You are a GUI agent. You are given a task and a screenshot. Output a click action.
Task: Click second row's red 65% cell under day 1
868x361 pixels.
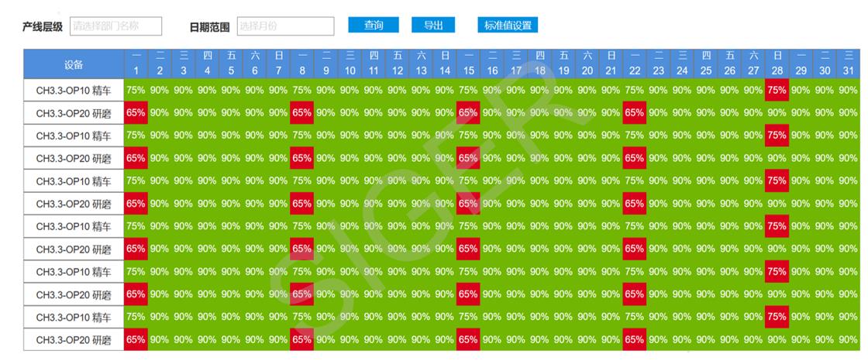(136, 112)
